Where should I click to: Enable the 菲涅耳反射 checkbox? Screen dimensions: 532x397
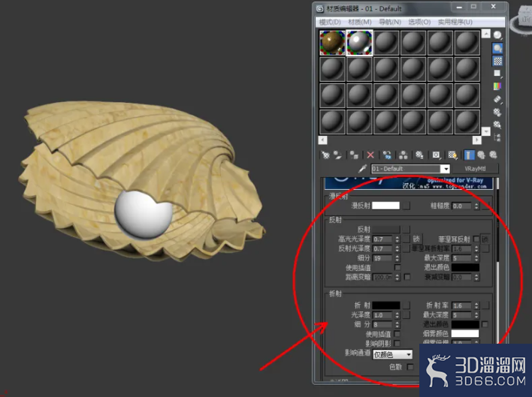click(x=476, y=239)
